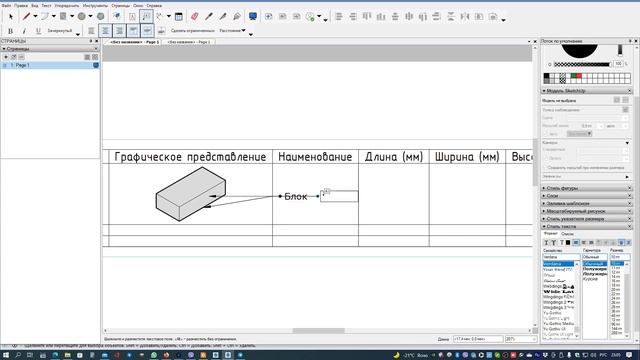Open the Файл menu
640x360 pixels.
tap(6, 6)
